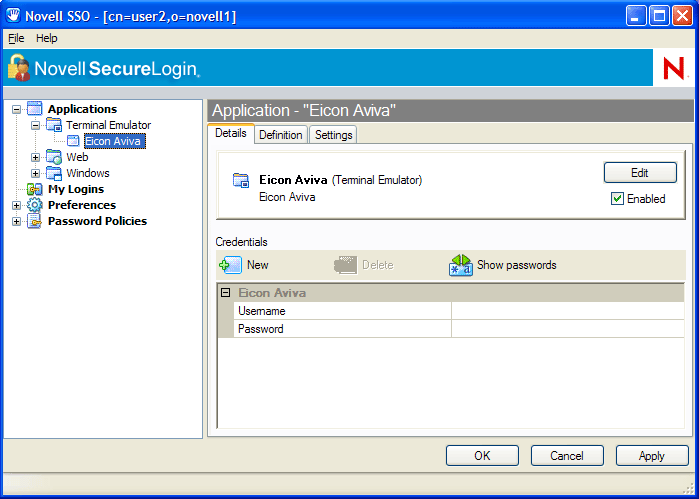Select Windows in the tree
The image size is (699, 499).
88,173
